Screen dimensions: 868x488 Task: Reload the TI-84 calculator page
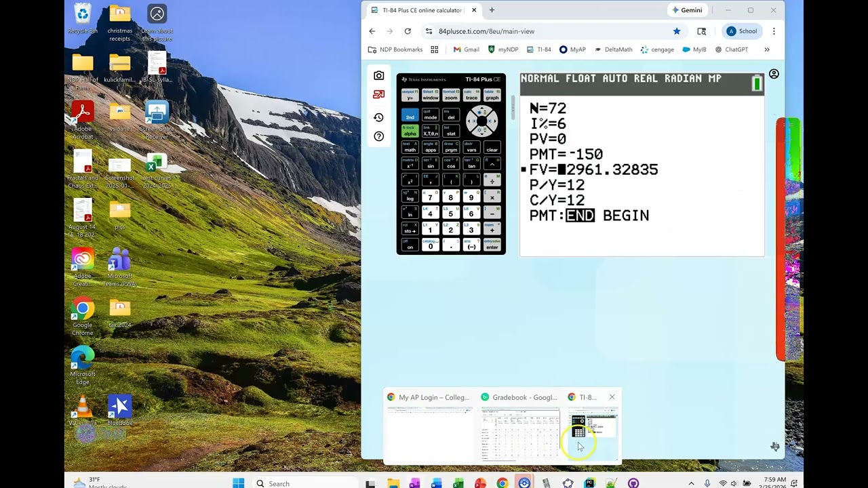pyautogui.click(x=408, y=31)
